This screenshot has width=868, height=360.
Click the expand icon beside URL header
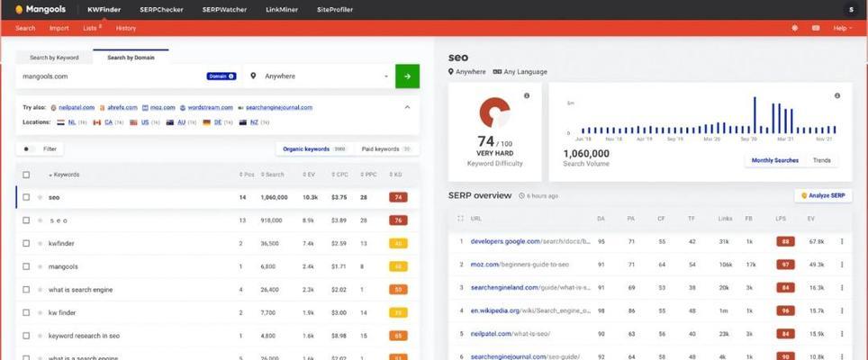[x=461, y=219]
